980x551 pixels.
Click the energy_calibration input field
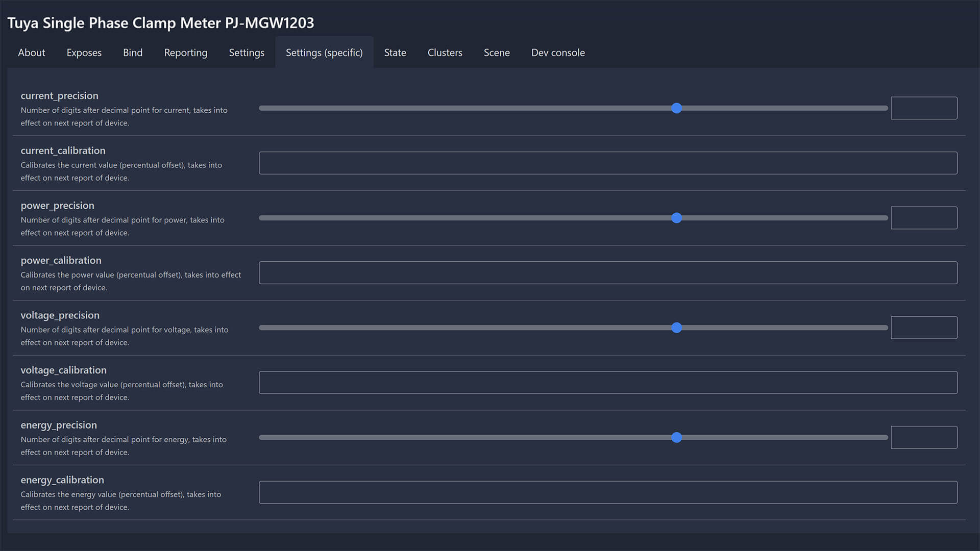pyautogui.click(x=608, y=492)
